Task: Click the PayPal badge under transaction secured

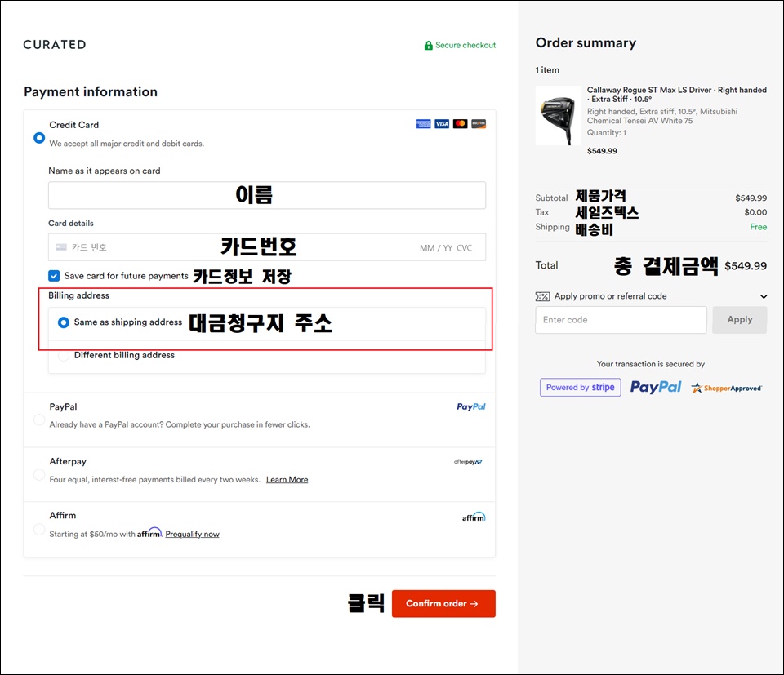Action: [x=656, y=387]
